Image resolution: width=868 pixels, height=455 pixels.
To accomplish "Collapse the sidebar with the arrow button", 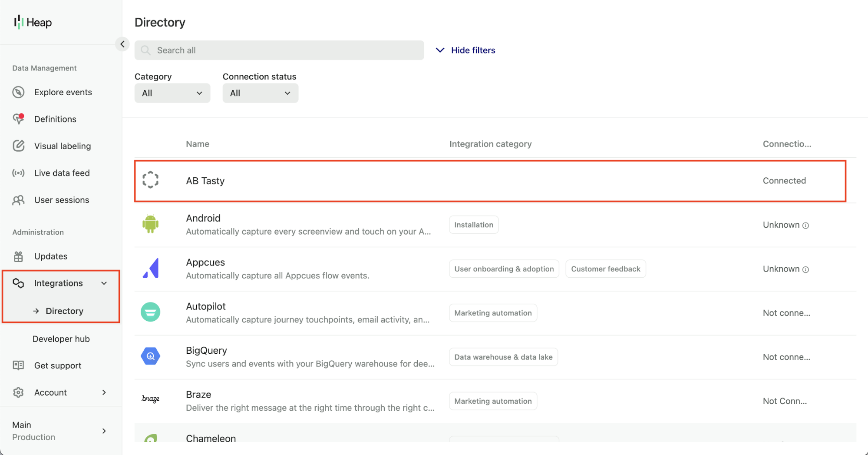I will pos(122,44).
